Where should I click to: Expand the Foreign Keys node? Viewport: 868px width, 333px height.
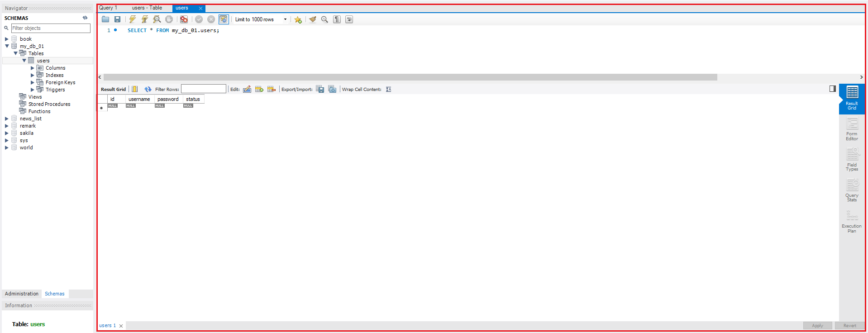[x=33, y=82]
